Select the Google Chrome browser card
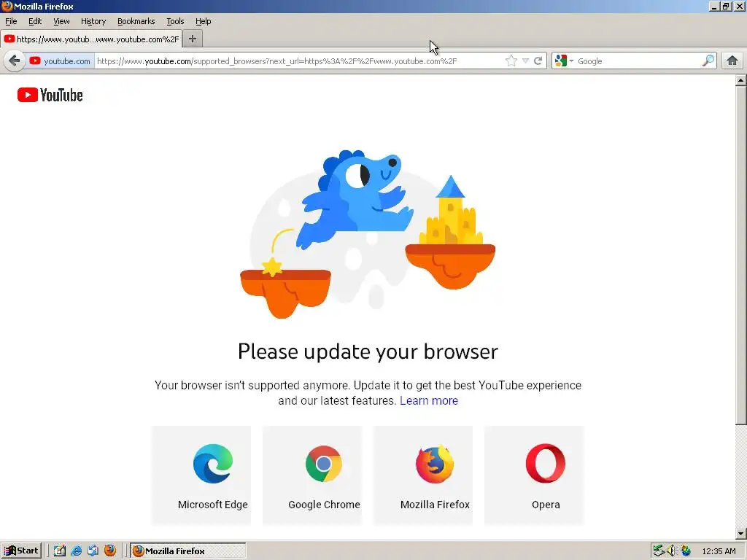The width and height of the screenshot is (747, 560). pyautogui.click(x=312, y=475)
